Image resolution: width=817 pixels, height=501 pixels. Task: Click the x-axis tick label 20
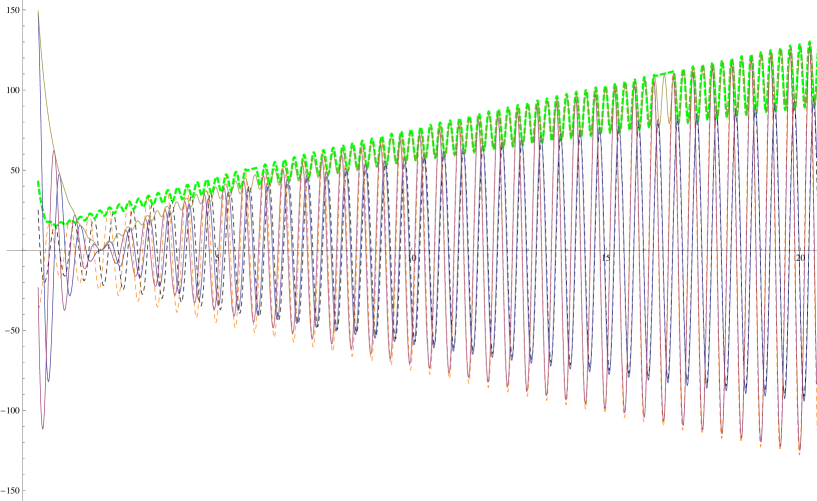[x=800, y=258]
